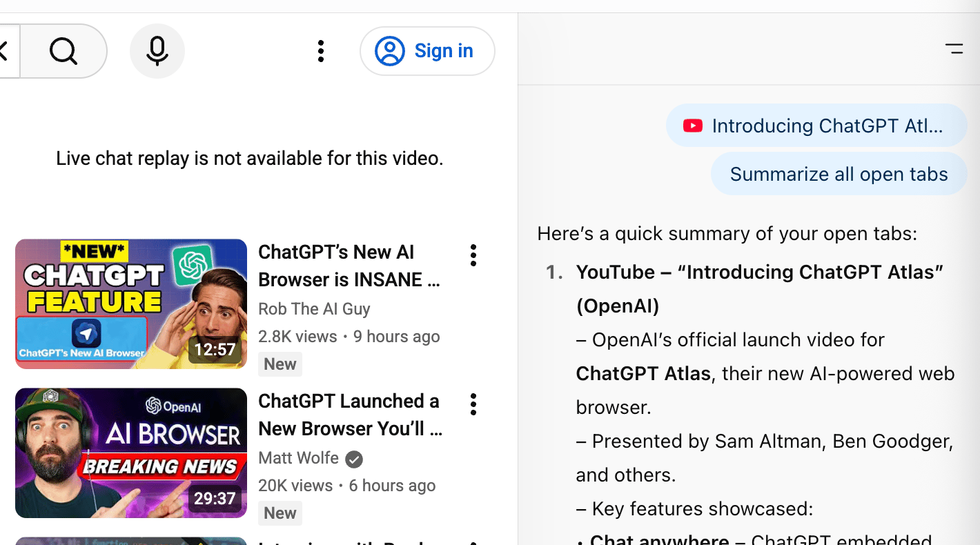Visit the Matt Wolfe channel
The image size is (980, 545).
click(x=299, y=458)
